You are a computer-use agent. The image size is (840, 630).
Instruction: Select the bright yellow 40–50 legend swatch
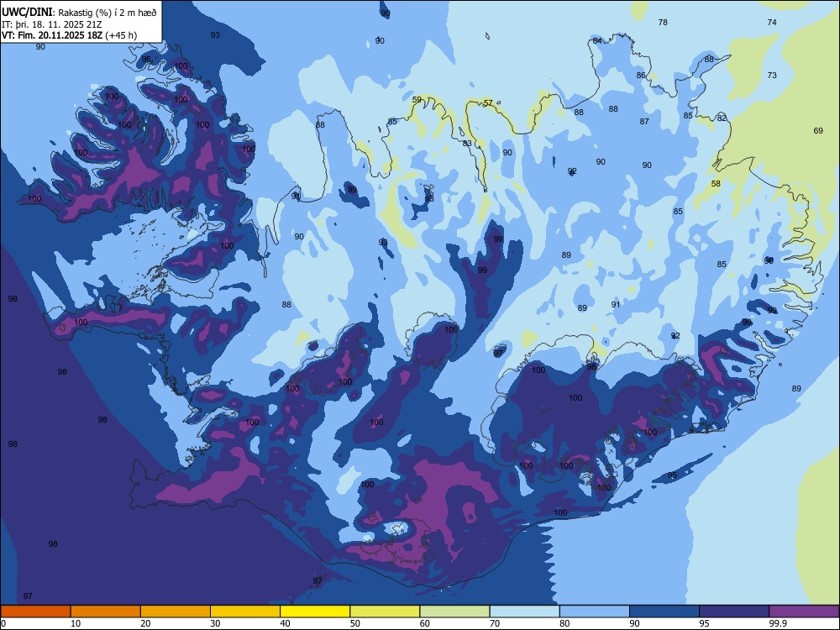[315, 612]
